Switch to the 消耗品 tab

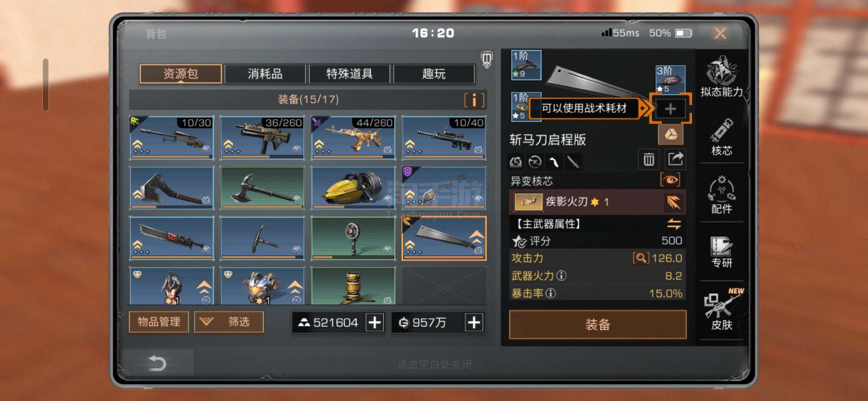[265, 74]
